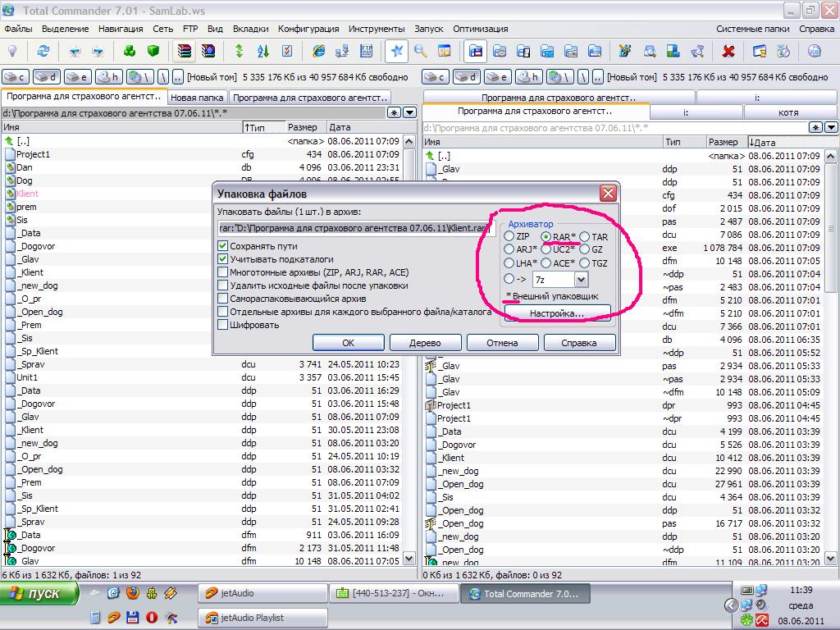
Task: Open left panel directory history dropdown arrow
Action: [x=410, y=112]
